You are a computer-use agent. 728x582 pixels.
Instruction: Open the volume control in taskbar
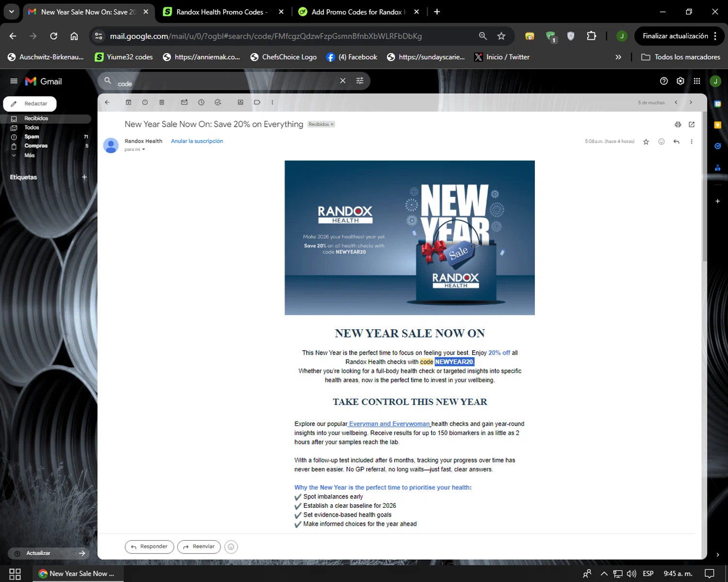[631, 574]
